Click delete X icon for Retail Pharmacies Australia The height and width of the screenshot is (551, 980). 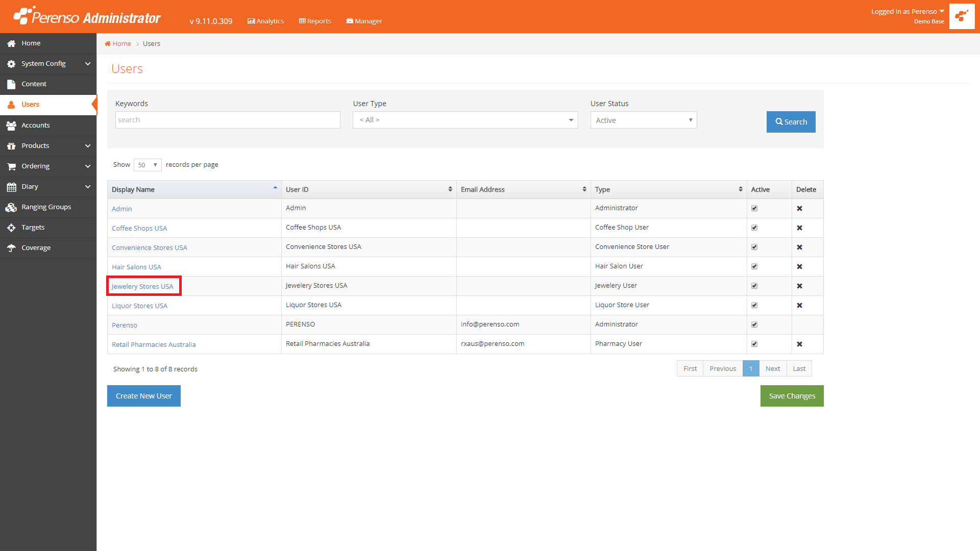point(799,344)
